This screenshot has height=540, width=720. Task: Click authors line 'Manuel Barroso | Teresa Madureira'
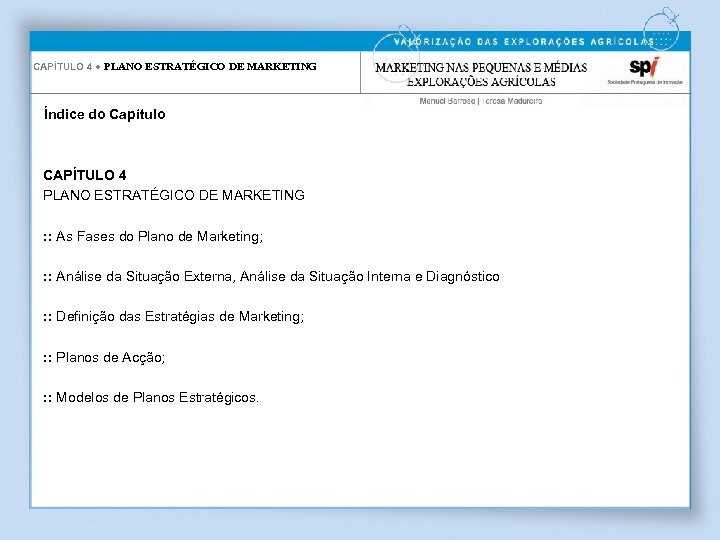(481, 101)
